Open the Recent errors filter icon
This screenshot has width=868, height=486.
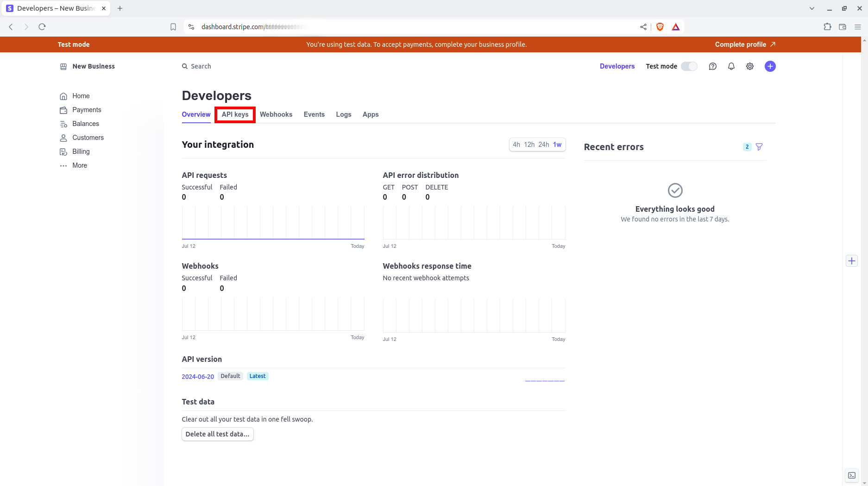coord(759,147)
